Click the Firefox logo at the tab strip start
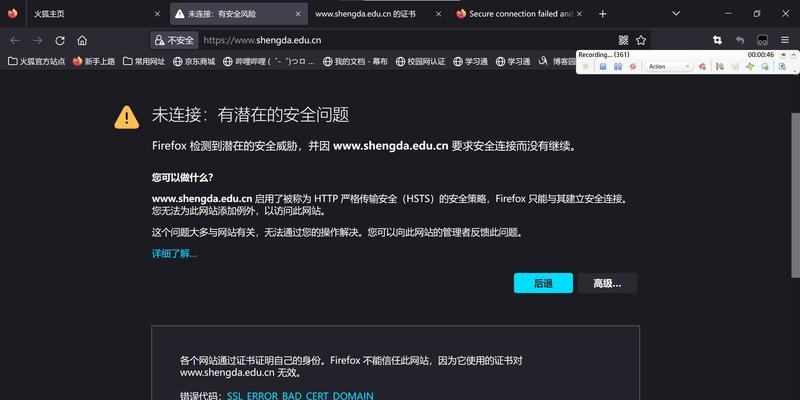This screenshot has width=800, height=400. pyautogui.click(x=12, y=14)
